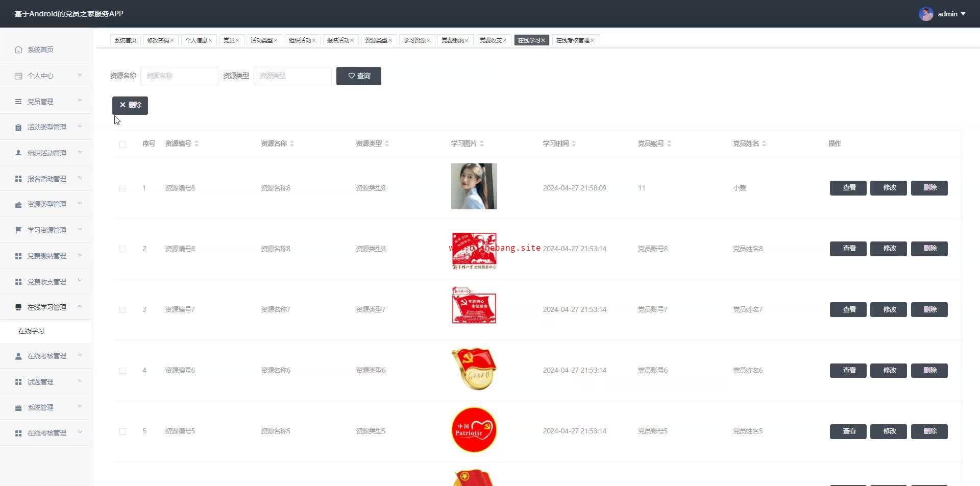
Task: Click the icon beside 在线学习管理
Action: (x=18, y=307)
